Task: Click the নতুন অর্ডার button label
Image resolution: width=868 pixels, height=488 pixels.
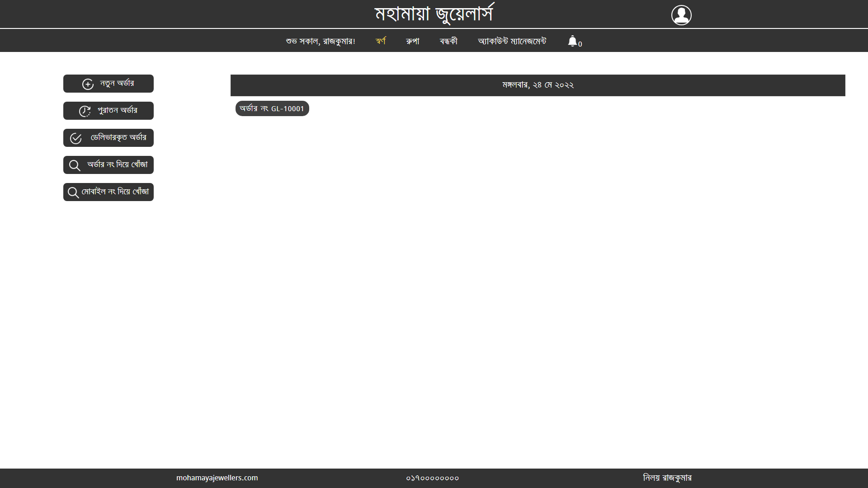Action: 117,84
